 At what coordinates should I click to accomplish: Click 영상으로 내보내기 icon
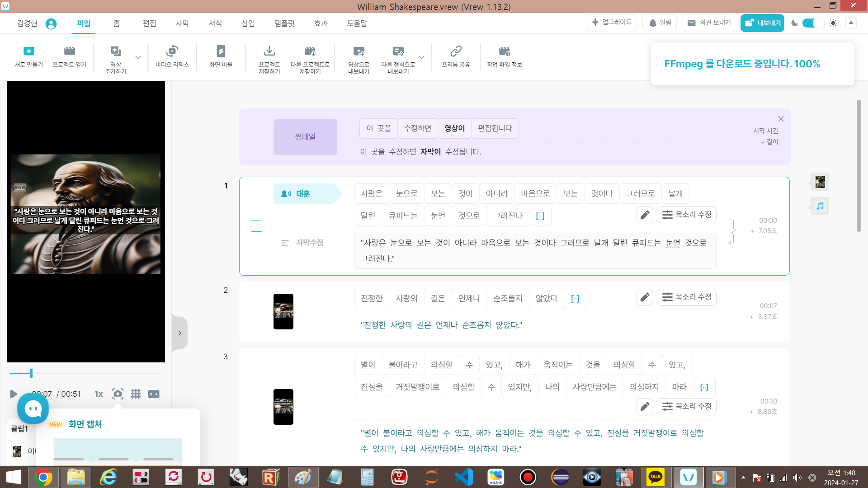pos(359,51)
